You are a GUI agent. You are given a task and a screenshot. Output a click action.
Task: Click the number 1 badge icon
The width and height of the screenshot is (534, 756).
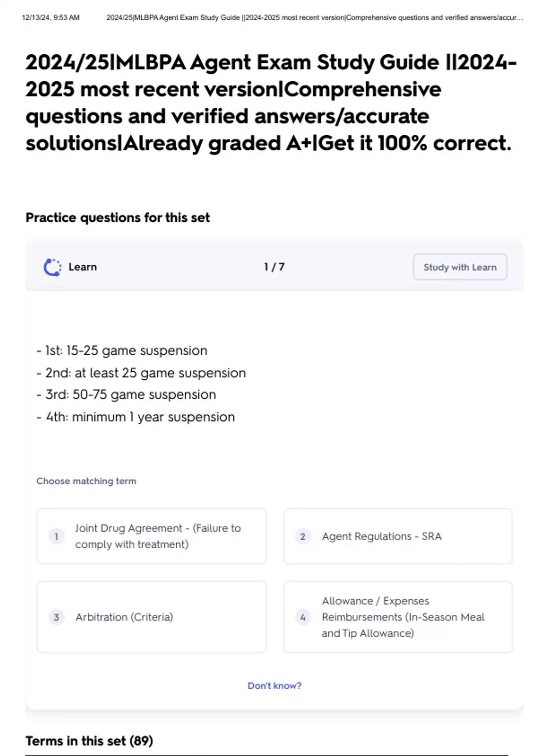point(57,536)
